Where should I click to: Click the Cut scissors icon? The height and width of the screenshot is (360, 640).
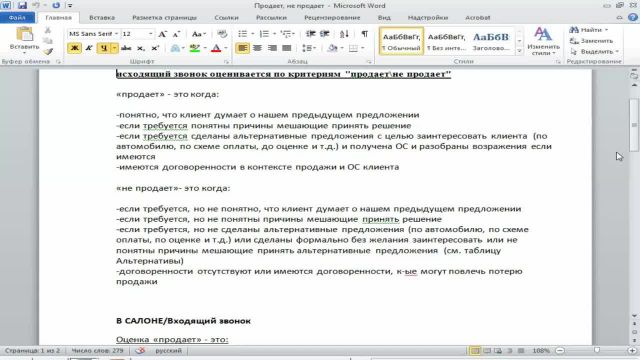click(x=48, y=30)
